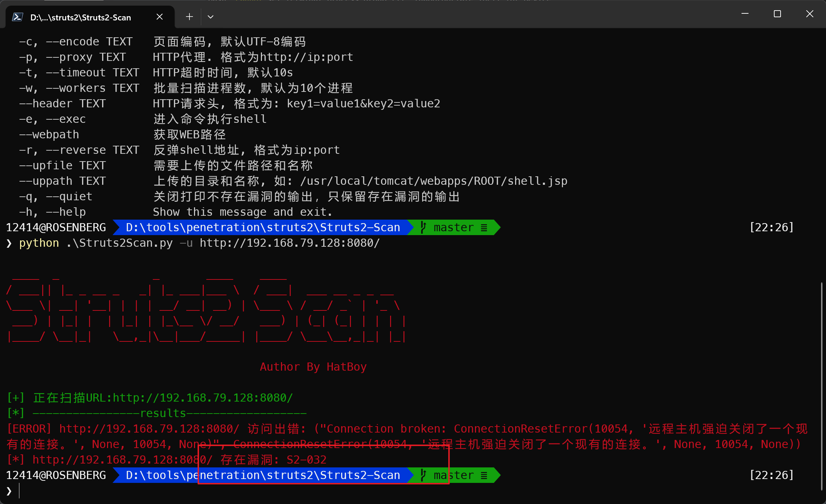This screenshot has height=504, width=826.
Task: Open a new terminal tab
Action: [x=189, y=17]
